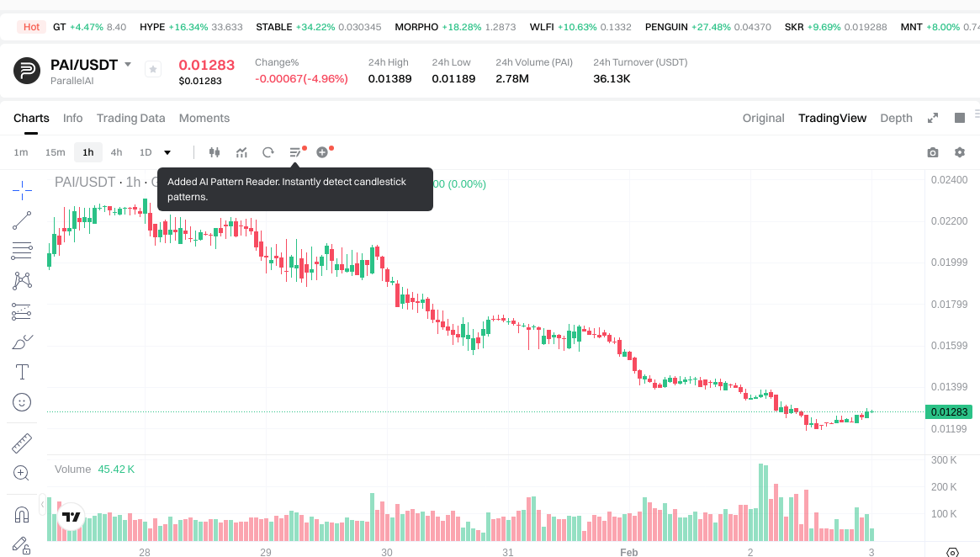Open more timeframes dropdown arrow

tap(167, 152)
